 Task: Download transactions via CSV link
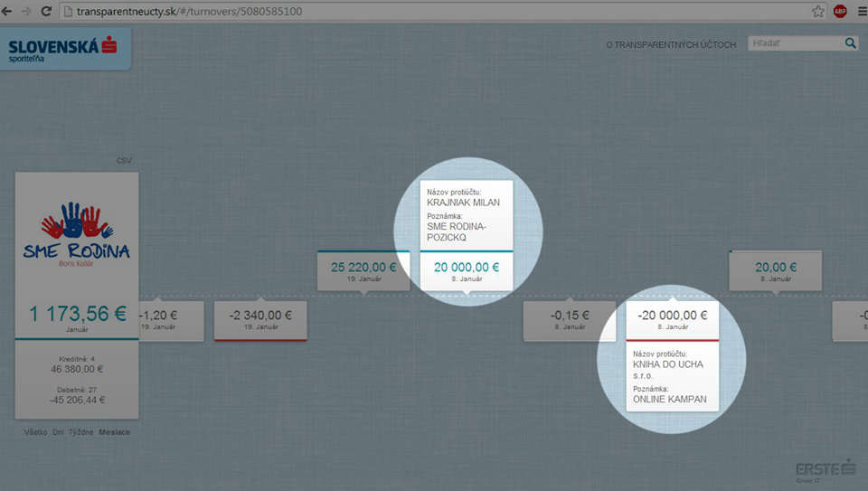[124, 161]
